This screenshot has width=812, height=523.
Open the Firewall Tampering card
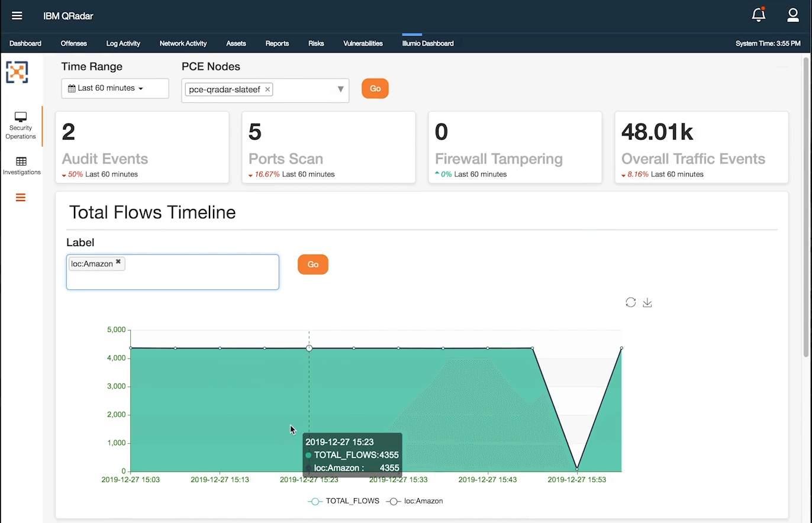[515, 147]
